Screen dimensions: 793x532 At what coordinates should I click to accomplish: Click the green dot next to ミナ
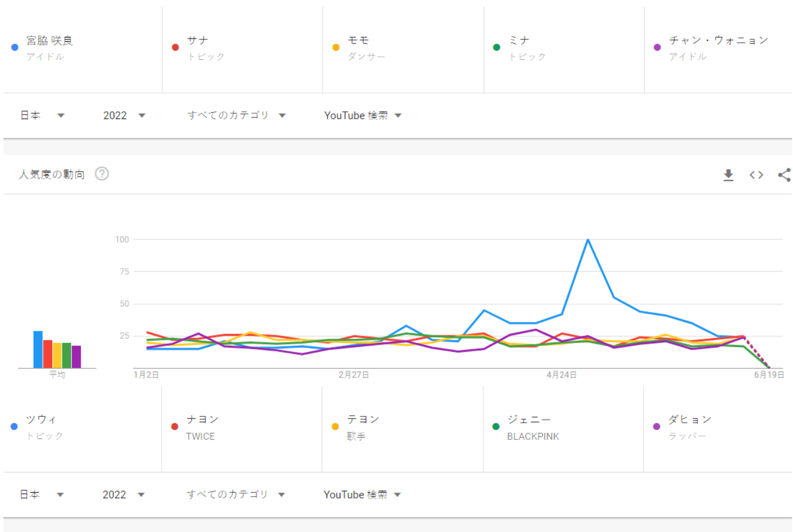[496, 47]
